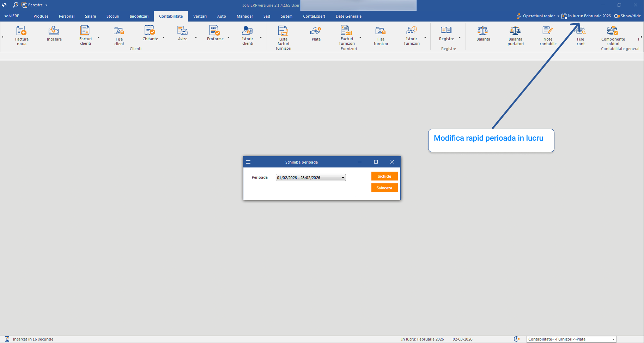This screenshot has height=343, width=644.
Task: Click the Incasare ribbon icon
Action: (54, 34)
